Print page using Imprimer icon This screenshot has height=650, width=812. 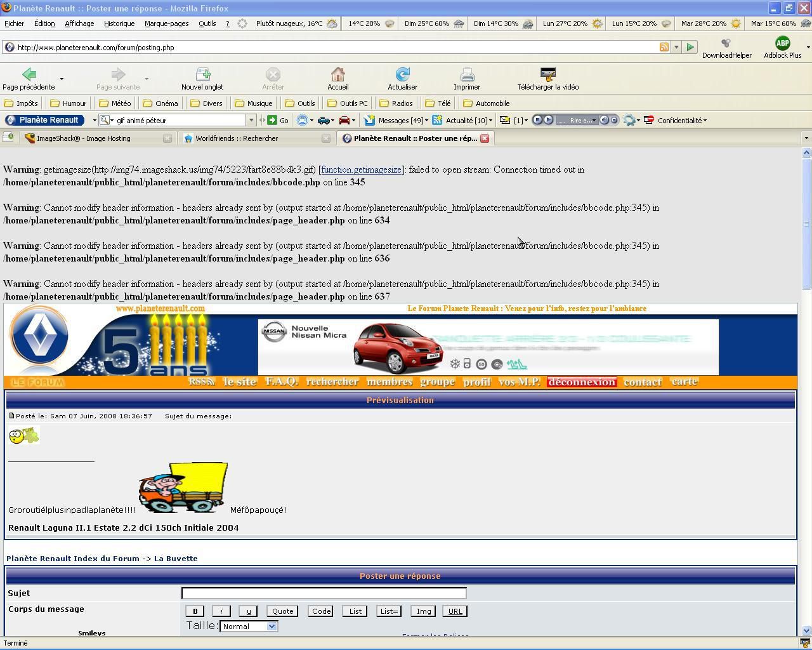[467, 79]
